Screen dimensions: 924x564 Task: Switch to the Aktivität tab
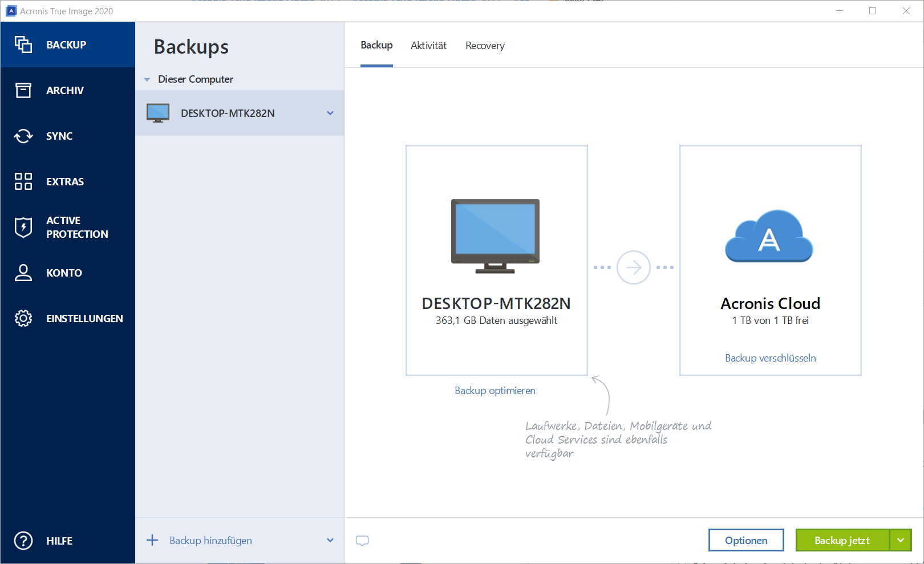click(428, 46)
